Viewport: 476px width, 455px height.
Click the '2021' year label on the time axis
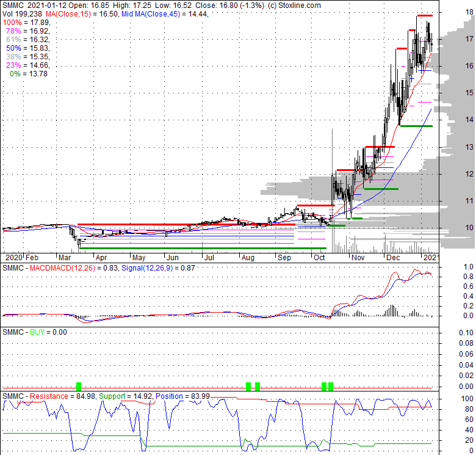point(431,258)
